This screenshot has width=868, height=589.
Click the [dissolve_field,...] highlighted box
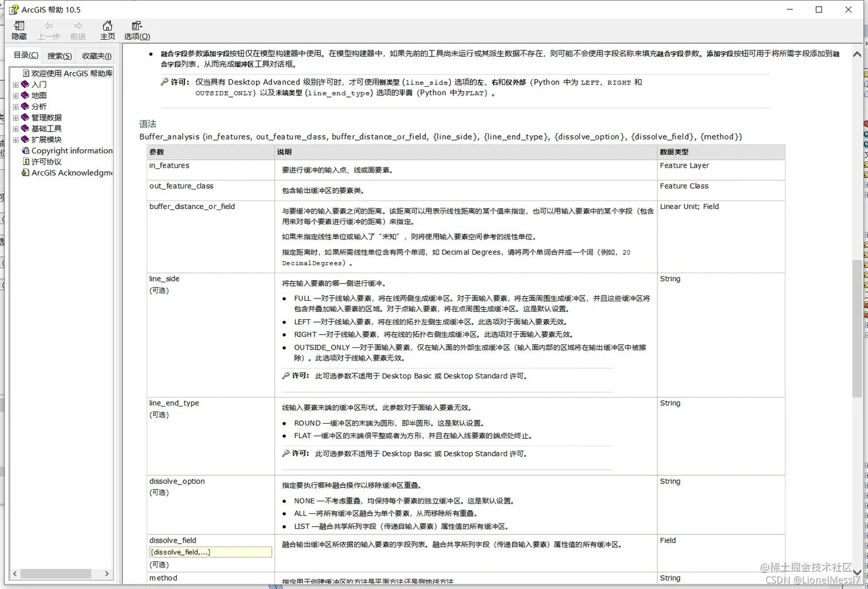[x=210, y=552]
